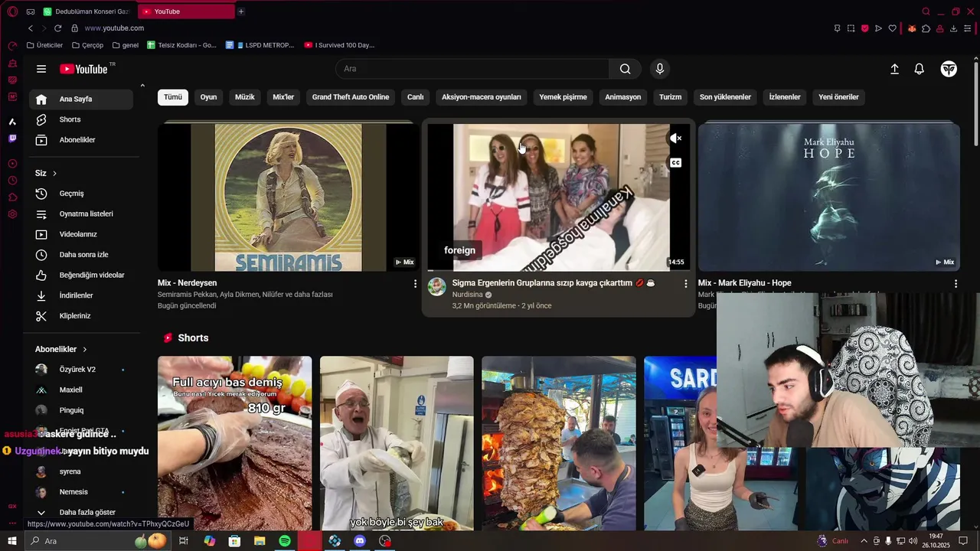Open Mark Eliyahu Hope thumbnail
The height and width of the screenshot is (551, 980).
point(828,197)
